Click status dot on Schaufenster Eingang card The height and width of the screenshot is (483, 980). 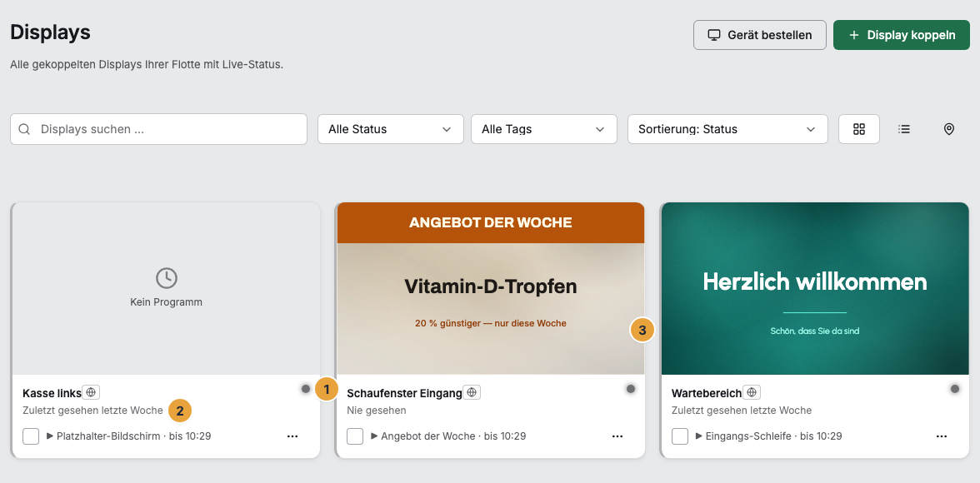(x=631, y=389)
